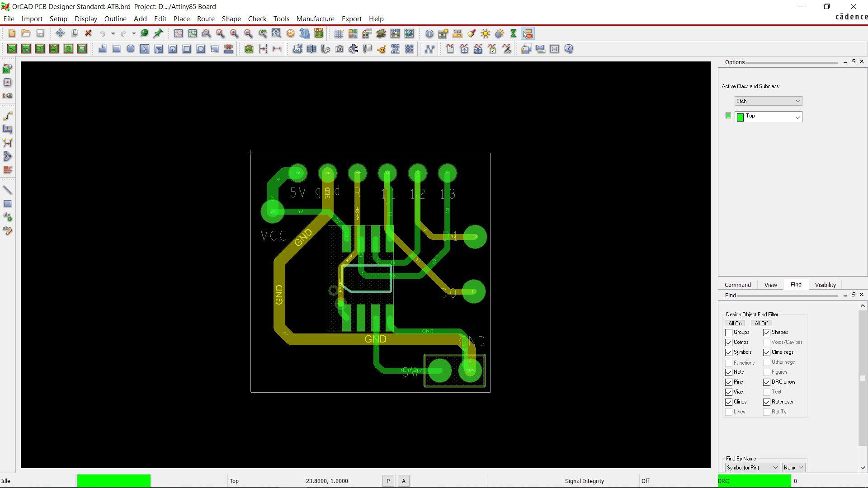Click the red X delete icon
The image size is (868, 488).
tap(89, 33)
